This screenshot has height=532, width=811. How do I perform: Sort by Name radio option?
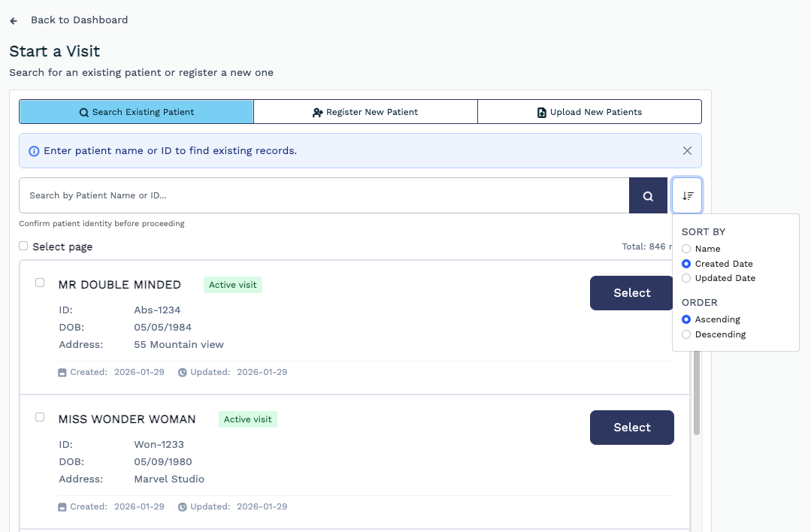[x=686, y=249]
